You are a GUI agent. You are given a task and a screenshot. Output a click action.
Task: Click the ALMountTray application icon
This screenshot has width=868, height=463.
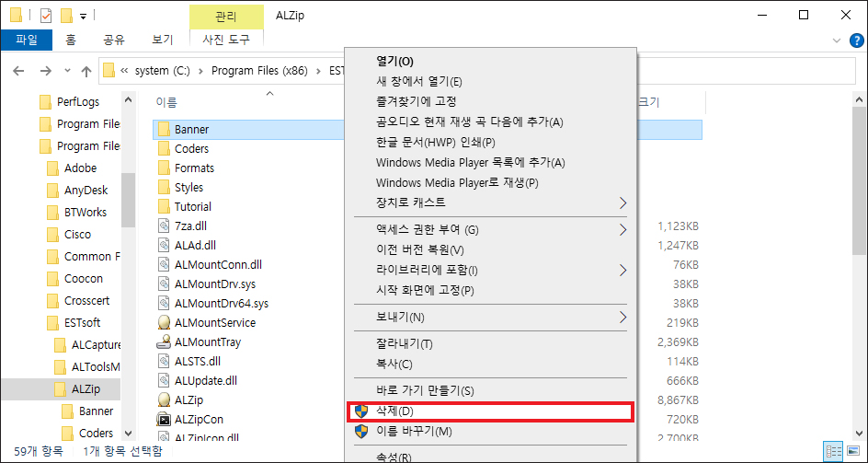point(164,342)
